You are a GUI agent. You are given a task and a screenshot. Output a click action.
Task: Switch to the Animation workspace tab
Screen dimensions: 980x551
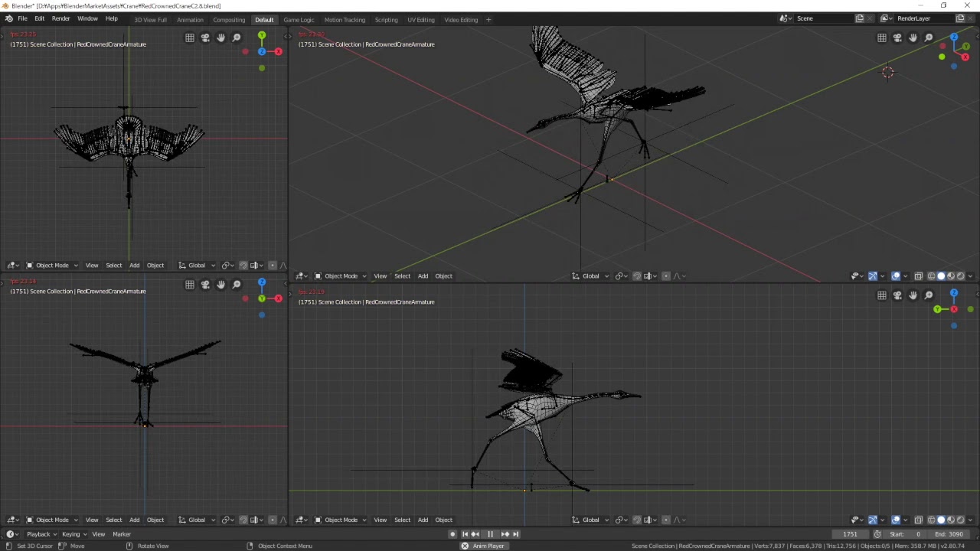[x=190, y=20]
